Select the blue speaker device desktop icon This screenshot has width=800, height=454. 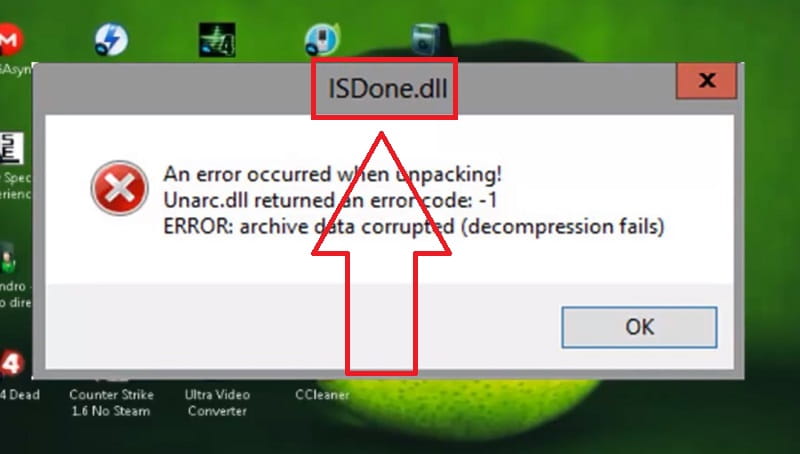point(430,39)
